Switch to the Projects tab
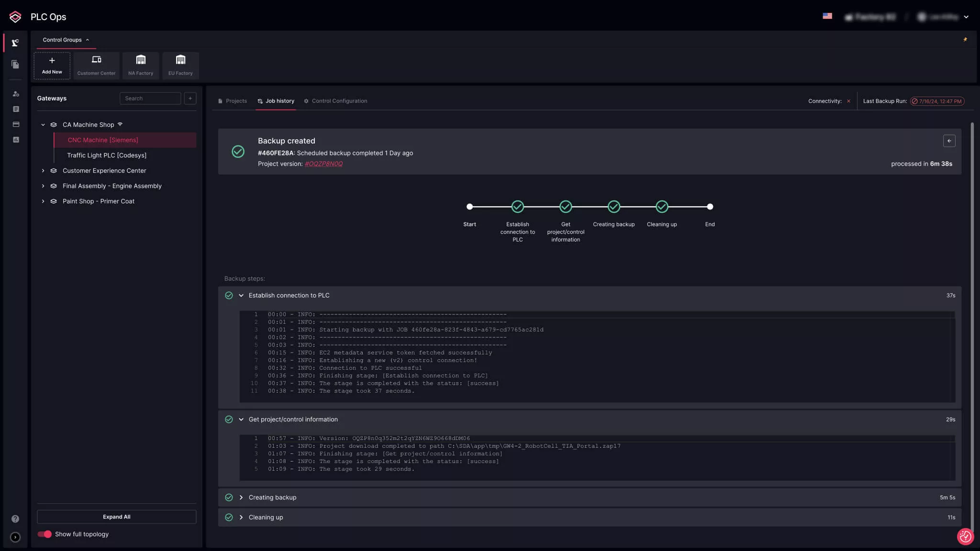 coord(233,101)
